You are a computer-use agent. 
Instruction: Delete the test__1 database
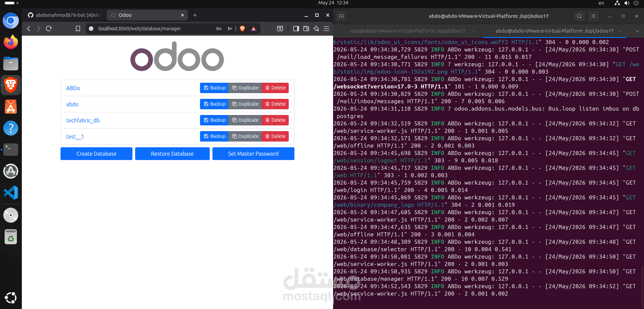click(x=275, y=136)
